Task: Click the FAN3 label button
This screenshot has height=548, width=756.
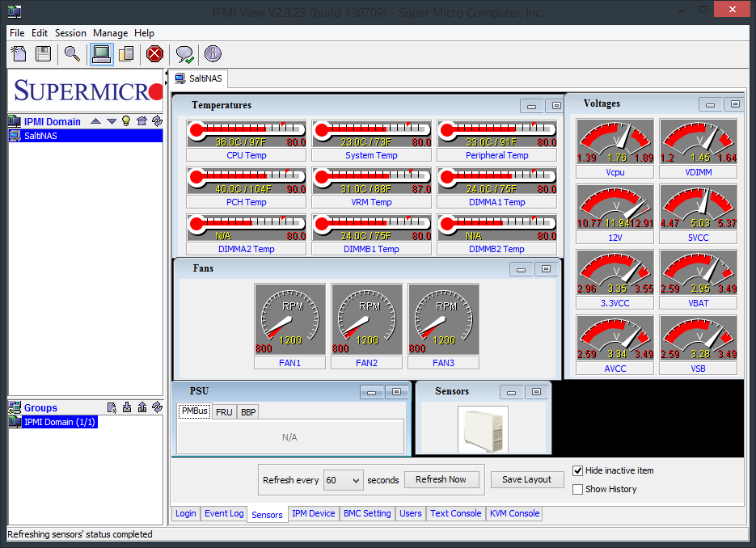Action: coord(443,363)
